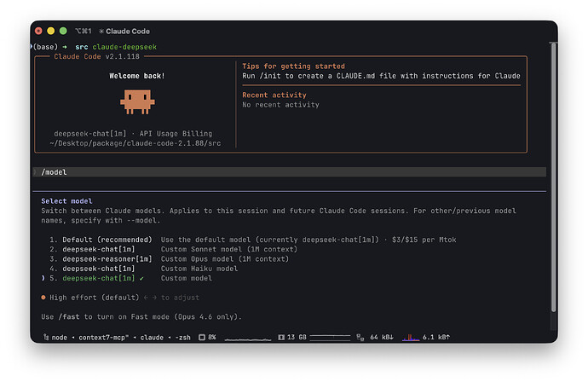This screenshot has height=382, width=588.
Task: Click the memory icon beside 13 GB
Action: [281, 337]
